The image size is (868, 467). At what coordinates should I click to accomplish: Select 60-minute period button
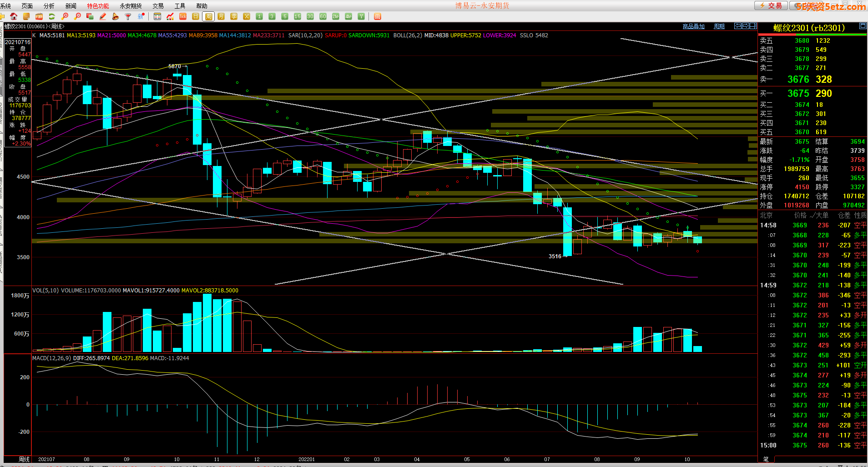tap(323, 16)
